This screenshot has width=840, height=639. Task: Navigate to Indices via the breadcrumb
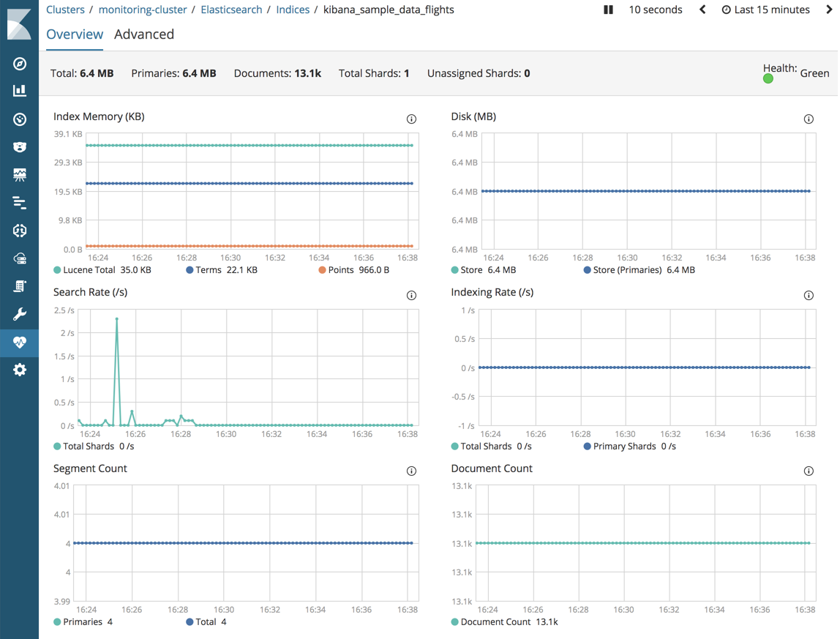tap(293, 10)
